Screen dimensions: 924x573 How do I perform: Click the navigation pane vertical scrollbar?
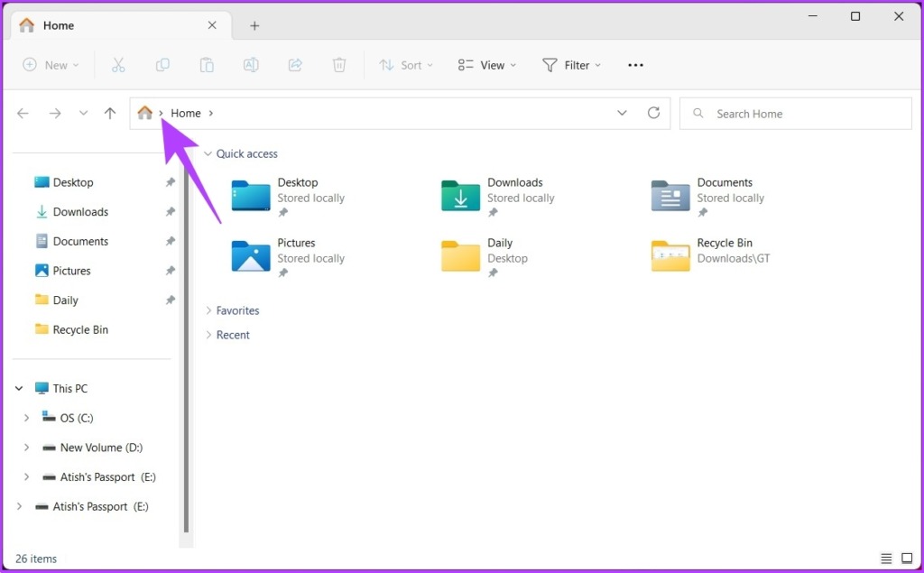186,347
